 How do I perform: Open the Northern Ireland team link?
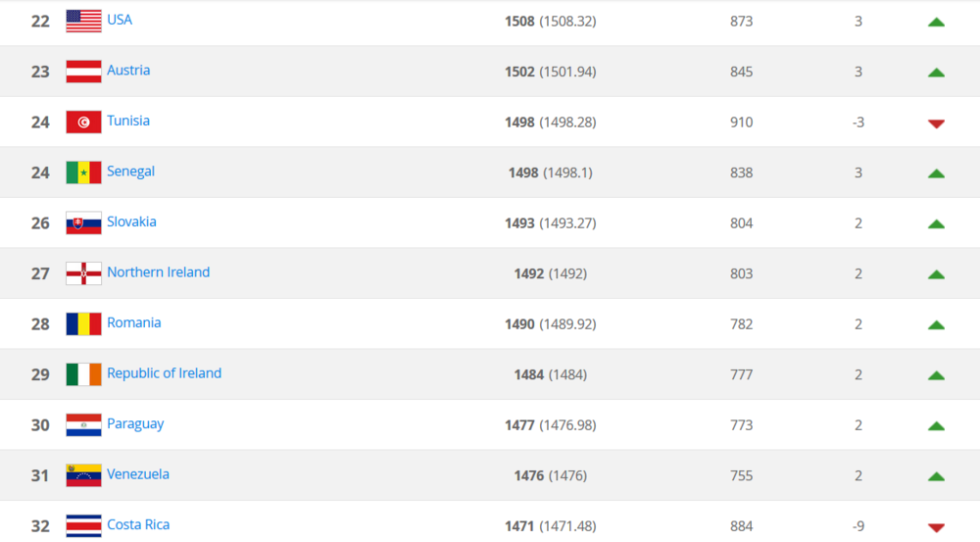click(x=158, y=272)
